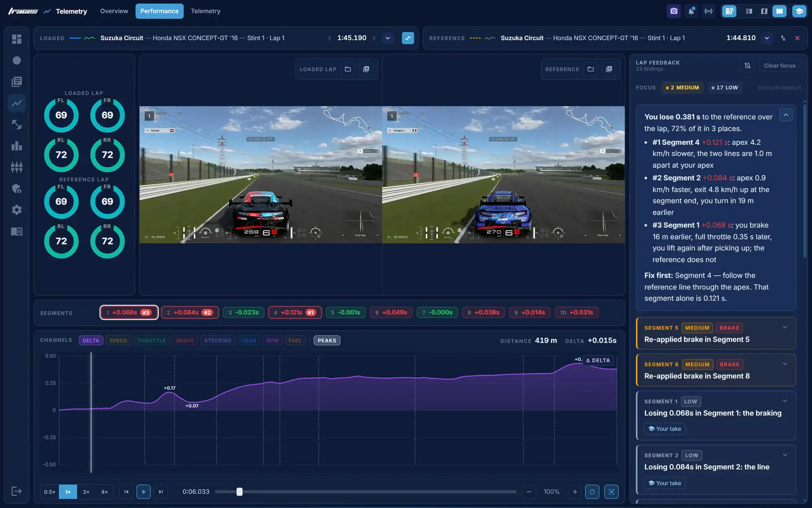Toggle the THROTTLE channel
The height and width of the screenshot is (508, 812).
point(151,341)
